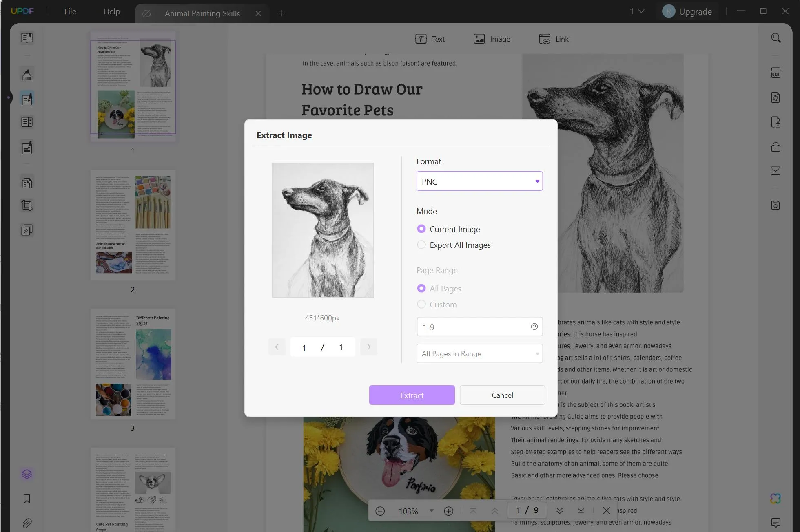This screenshot has height=532, width=800.
Task: Select Current Image mode
Action: pyautogui.click(x=448, y=229)
